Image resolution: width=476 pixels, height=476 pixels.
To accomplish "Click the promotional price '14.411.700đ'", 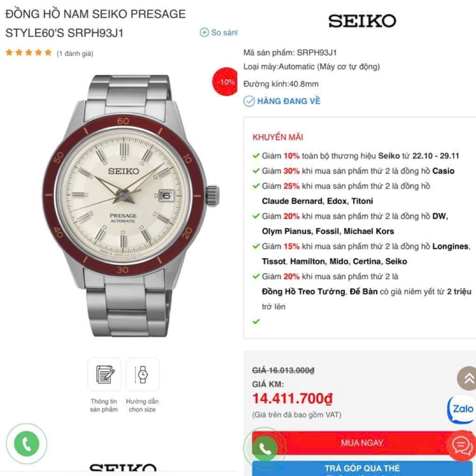I will pyautogui.click(x=292, y=398).
